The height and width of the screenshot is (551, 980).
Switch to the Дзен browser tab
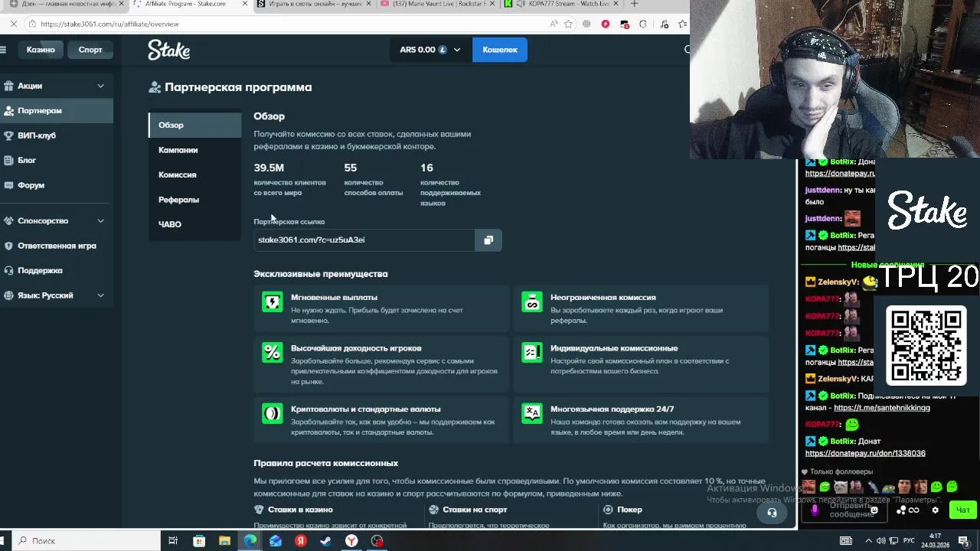pyautogui.click(x=65, y=4)
